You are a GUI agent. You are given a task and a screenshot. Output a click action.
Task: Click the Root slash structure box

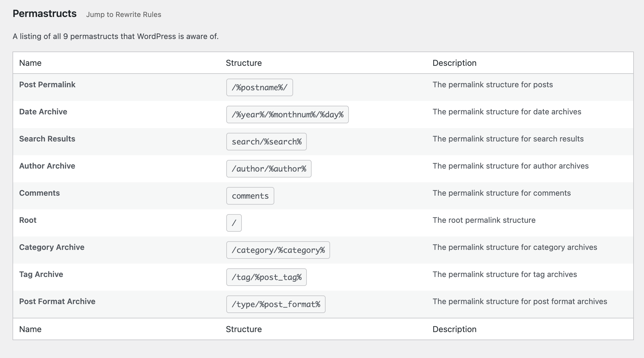tap(234, 223)
